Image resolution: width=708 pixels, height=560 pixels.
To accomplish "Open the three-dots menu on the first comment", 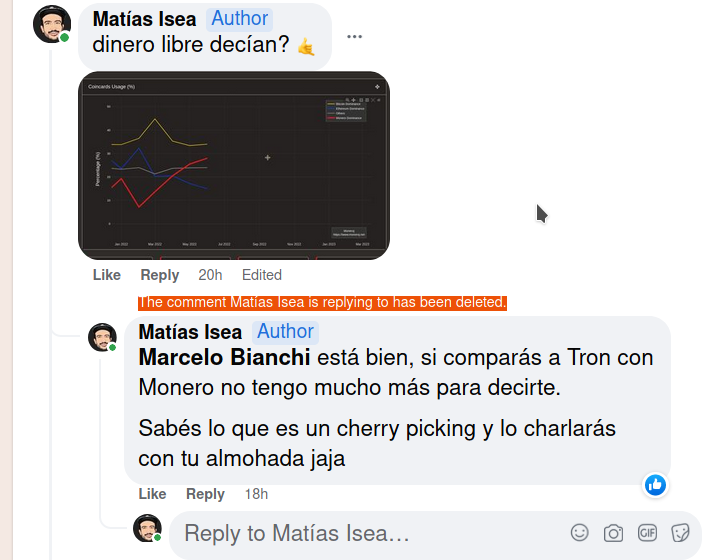I will 355,37.
